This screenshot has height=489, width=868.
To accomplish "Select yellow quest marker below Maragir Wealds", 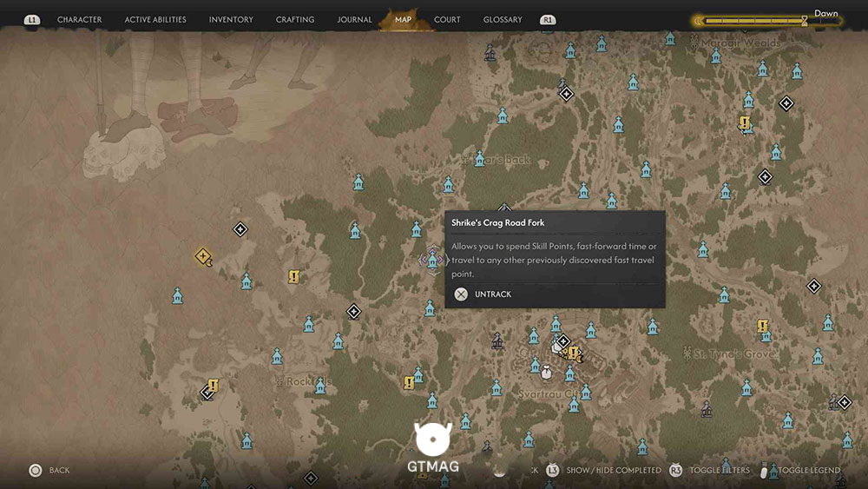I will [745, 122].
